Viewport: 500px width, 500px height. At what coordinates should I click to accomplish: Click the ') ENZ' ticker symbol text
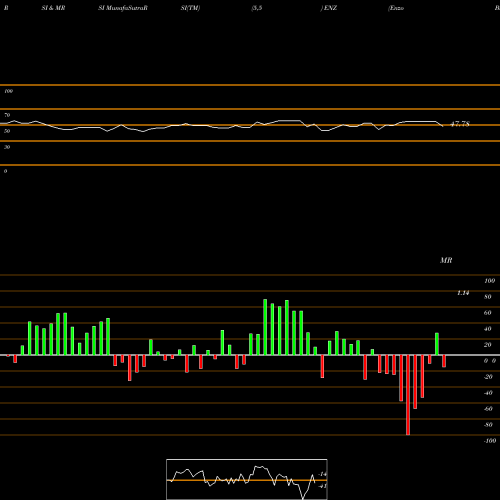[329, 8]
